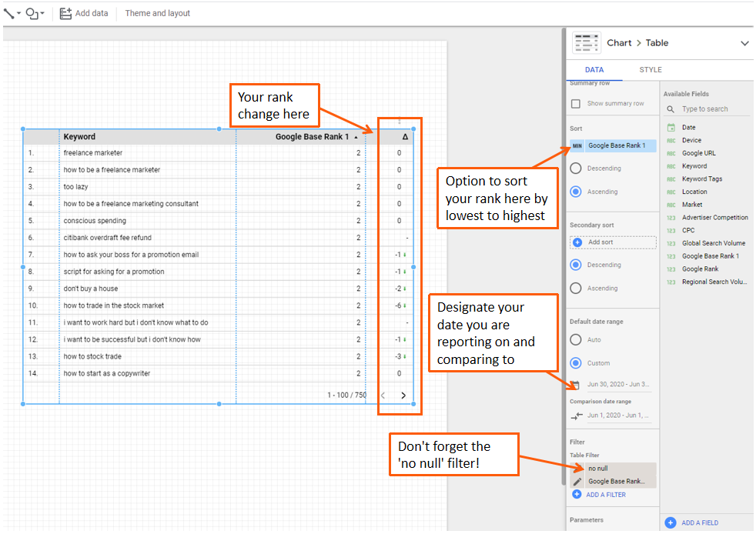This screenshot has width=756, height=534.
Task: Select the DATA tab
Action: point(594,70)
